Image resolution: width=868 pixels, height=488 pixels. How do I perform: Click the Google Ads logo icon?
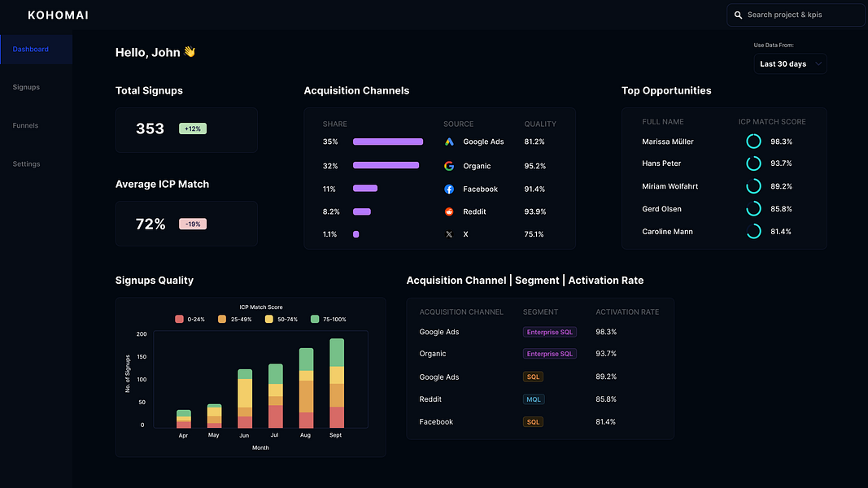point(449,142)
